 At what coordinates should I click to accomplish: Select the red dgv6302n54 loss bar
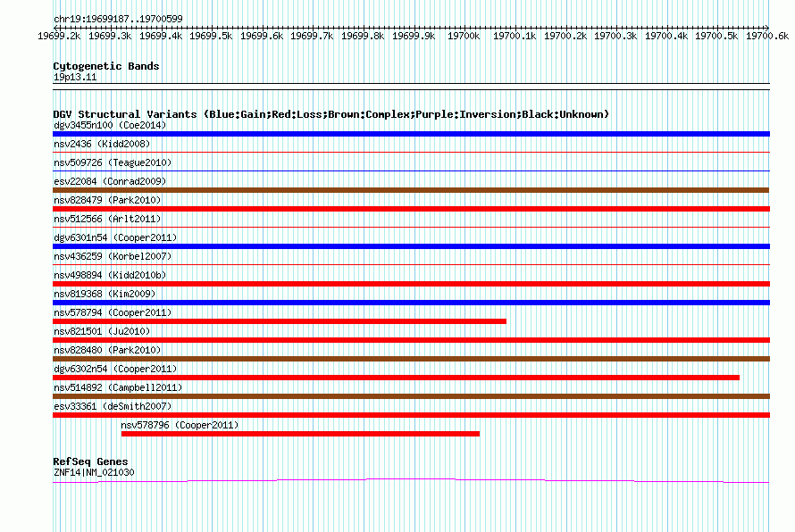point(396,378)
